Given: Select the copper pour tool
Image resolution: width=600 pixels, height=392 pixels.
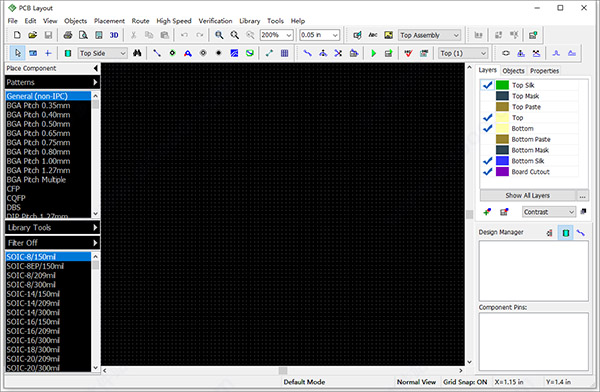Looking at the screenshot, I should click(234, 53).
